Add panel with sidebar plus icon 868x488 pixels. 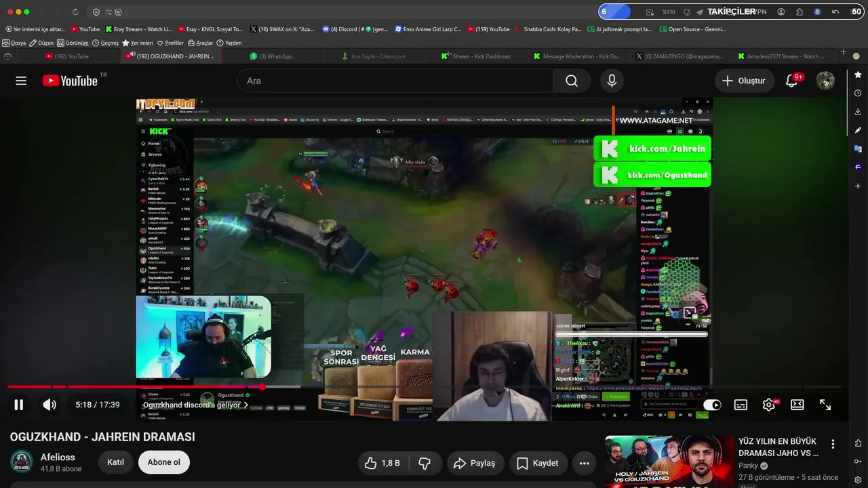tap(858, 186)
